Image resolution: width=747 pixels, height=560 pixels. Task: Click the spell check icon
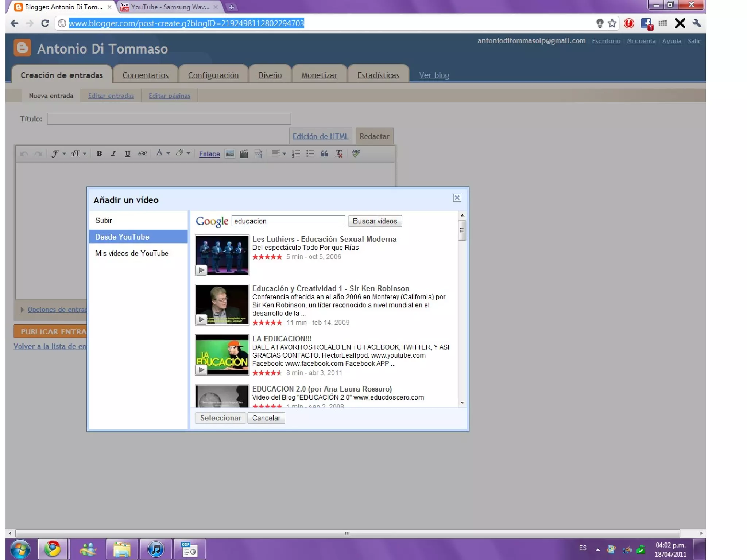tap(356, 153)
